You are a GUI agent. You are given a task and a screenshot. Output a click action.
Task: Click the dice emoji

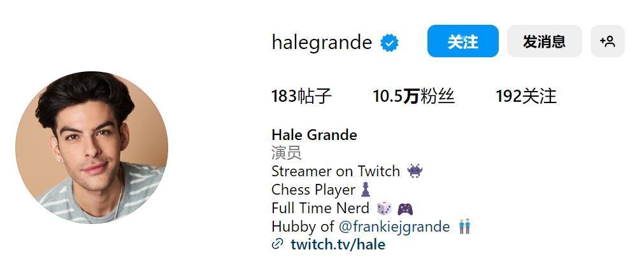[x=384, y=208]
